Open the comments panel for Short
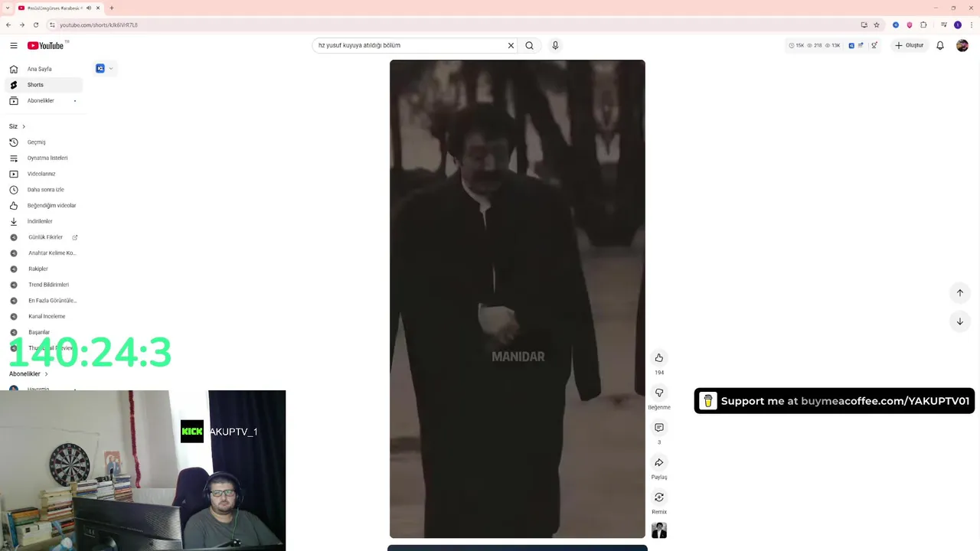 pos(659,428)
